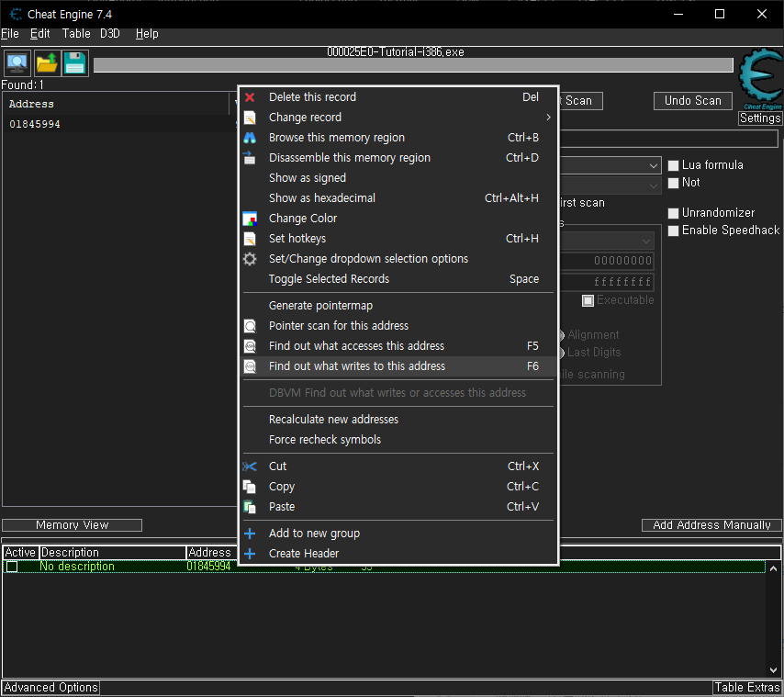Screen dimensions: 784x697
Task: Open the D3D menu
Action: [110, 33]
